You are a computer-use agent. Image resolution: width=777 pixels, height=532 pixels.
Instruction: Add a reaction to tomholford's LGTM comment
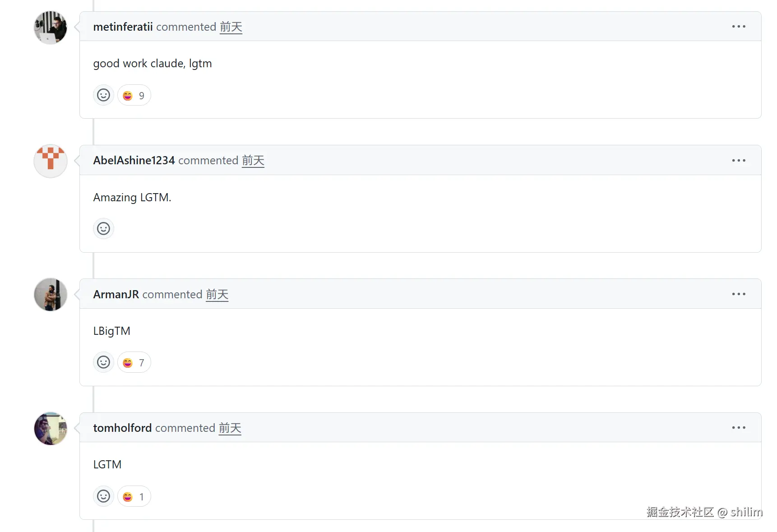pos(103,496)
